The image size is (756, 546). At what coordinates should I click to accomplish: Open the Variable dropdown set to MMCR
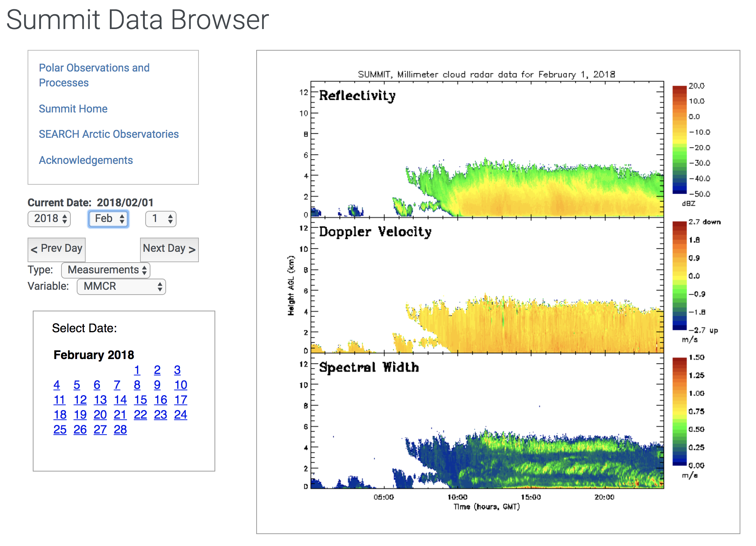pyautogui.click(x=121, y=286)
